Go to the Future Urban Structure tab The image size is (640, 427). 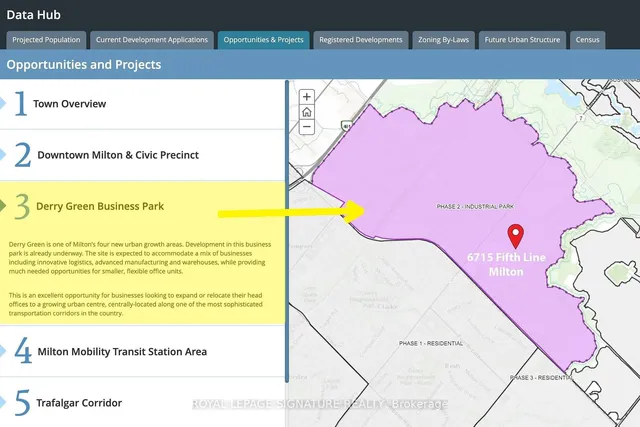(524, 40)
